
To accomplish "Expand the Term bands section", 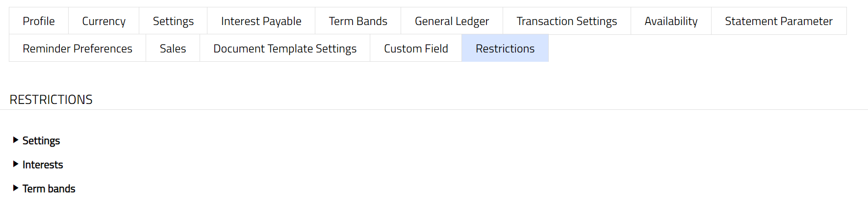I will pyautogui.click(x=49, y=189).
